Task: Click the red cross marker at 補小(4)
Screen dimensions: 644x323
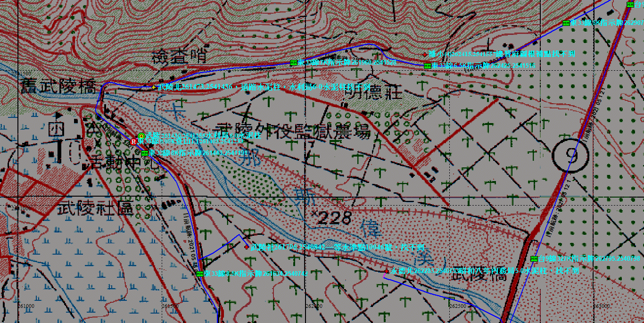Action: tap(425, 55)
